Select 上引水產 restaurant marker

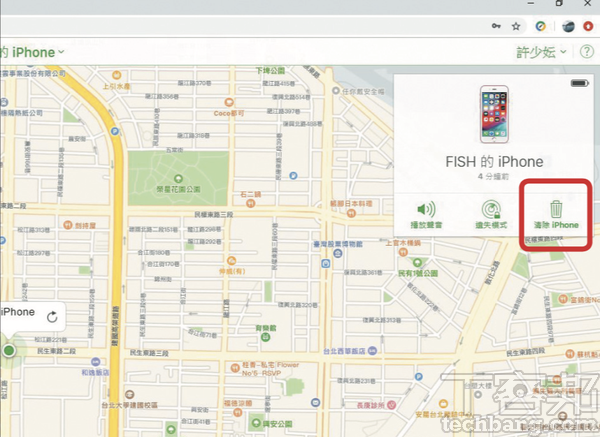pyautogui.click(x=116, y=75)
